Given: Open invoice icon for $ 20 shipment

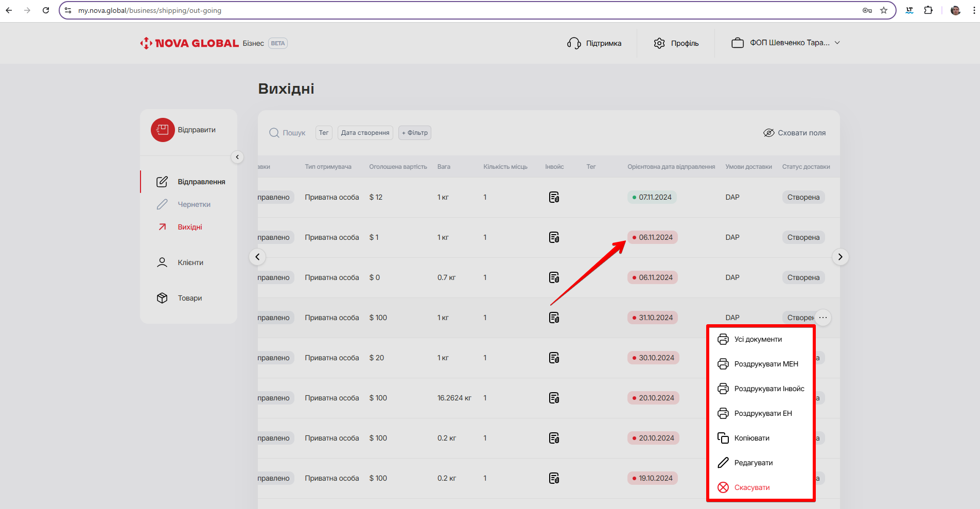Looking at the screenshot, I should 554,358.
